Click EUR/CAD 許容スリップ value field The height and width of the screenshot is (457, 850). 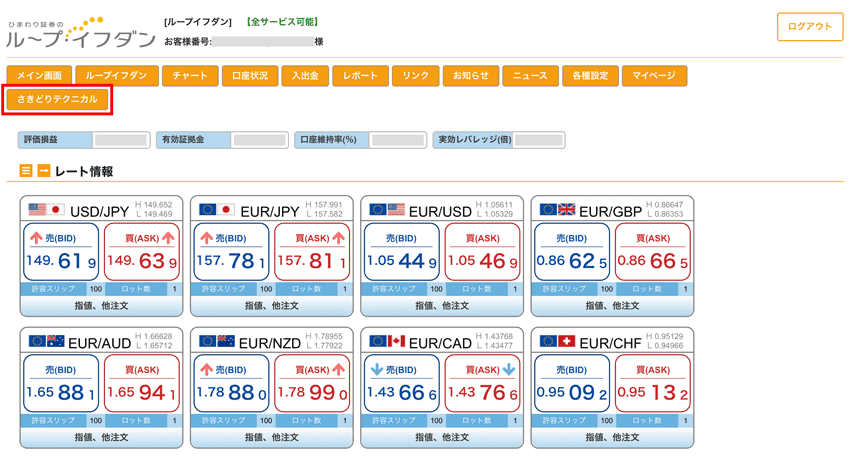coord(436,421)
